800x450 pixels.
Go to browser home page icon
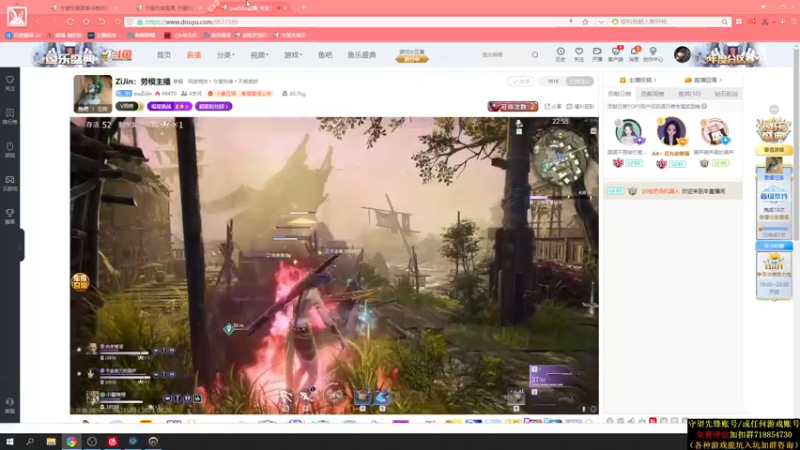point(86,22)
